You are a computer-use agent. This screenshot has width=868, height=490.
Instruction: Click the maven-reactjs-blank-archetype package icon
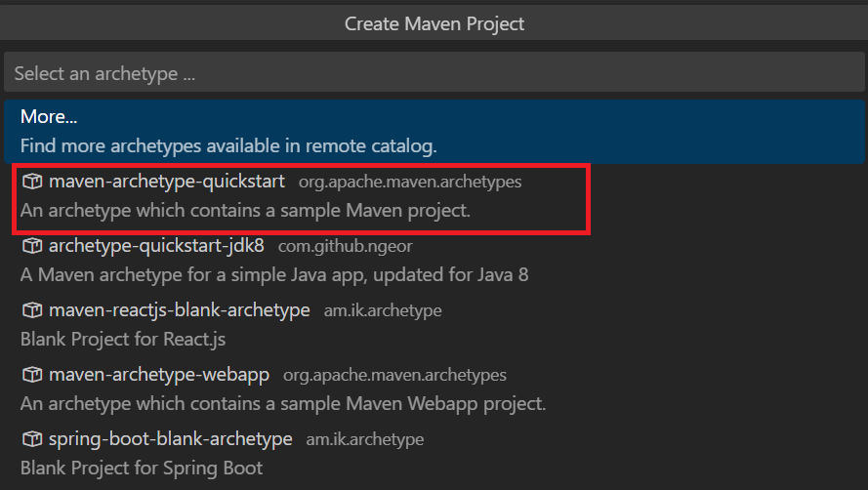point(32,310)
